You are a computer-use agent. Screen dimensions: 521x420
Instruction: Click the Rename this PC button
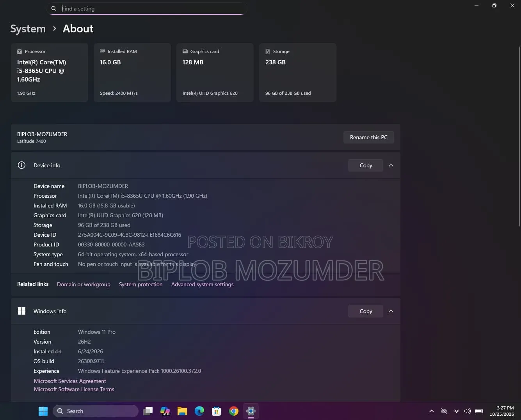(369, 137)
